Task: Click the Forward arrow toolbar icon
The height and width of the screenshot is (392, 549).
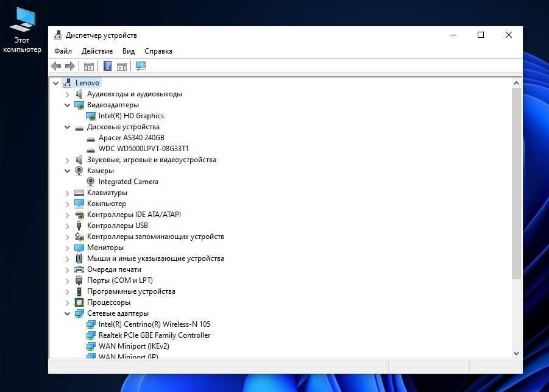Action: click(70, 66)
